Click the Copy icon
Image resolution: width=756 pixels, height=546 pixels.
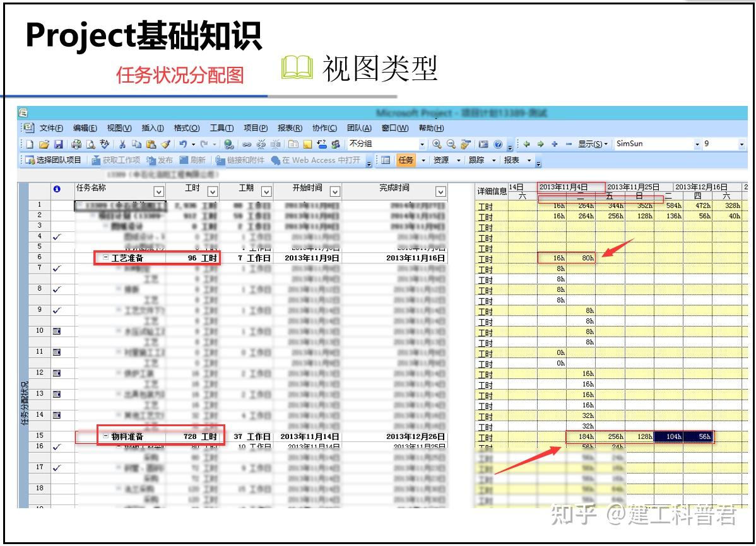pos(136,144)
